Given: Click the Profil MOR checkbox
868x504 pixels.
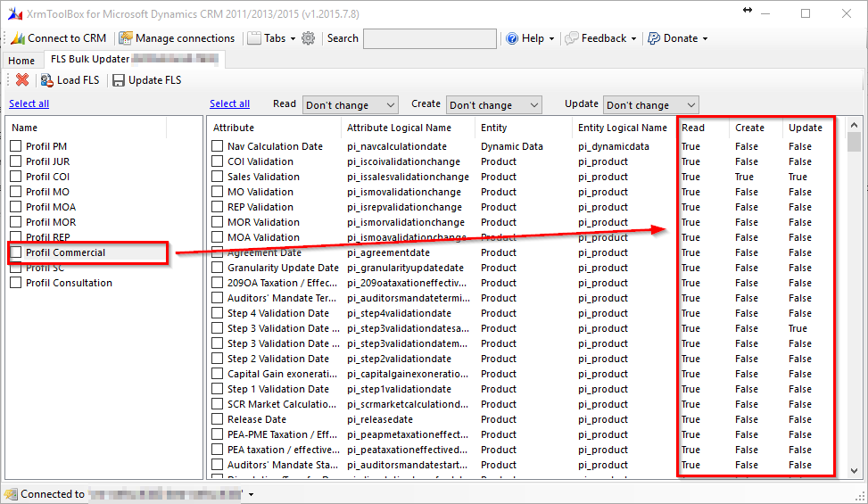Looking at the screenshot, I should coord(15,222).
